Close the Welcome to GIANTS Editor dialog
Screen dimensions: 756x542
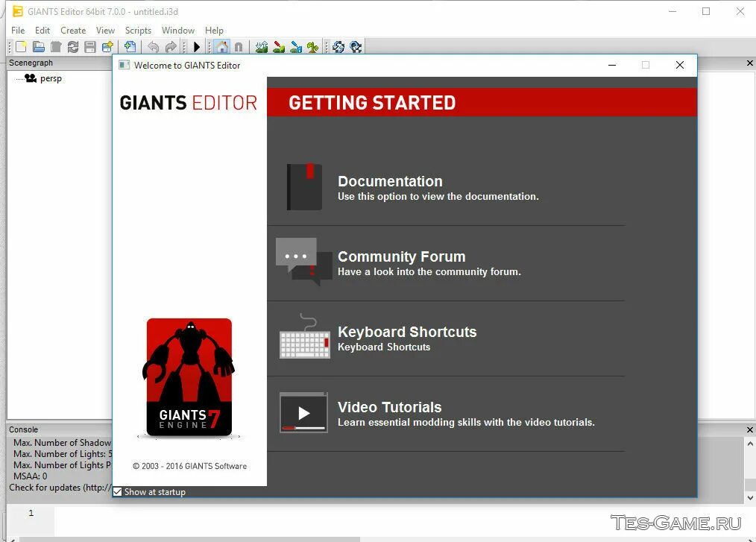click(x=680, y=65)
